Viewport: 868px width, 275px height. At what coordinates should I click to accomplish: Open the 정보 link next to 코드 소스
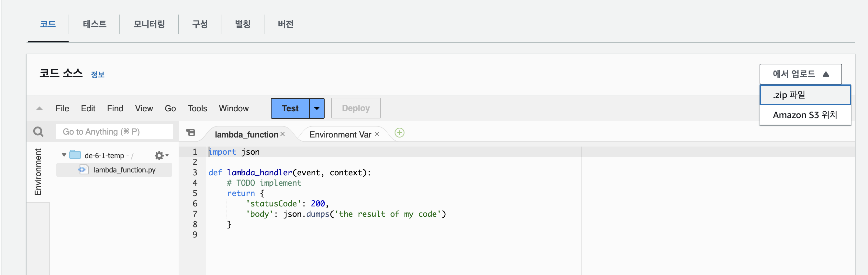[98, 75]
